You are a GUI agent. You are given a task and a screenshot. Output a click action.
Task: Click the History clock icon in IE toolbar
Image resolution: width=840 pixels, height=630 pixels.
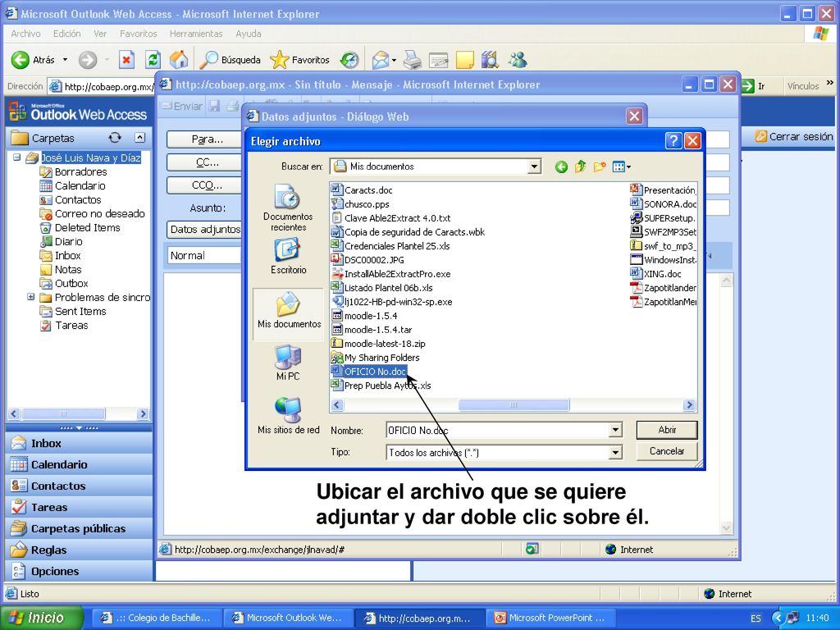[349, 59]
